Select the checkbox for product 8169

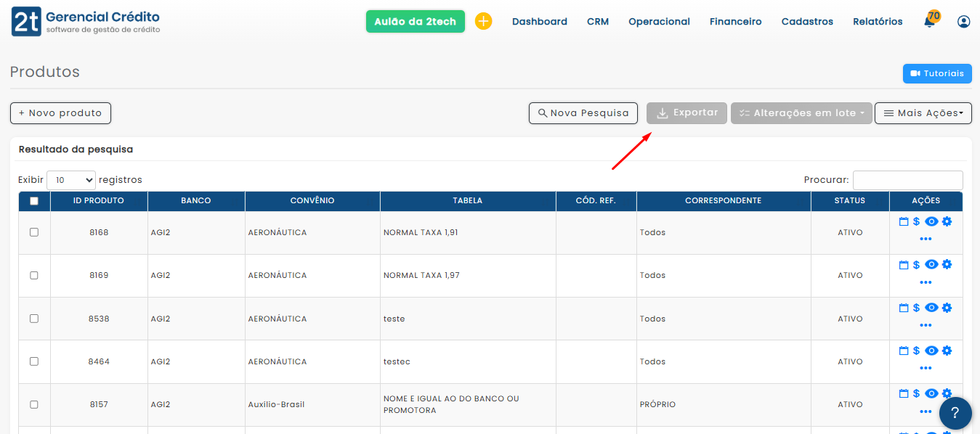coord(34,276)
